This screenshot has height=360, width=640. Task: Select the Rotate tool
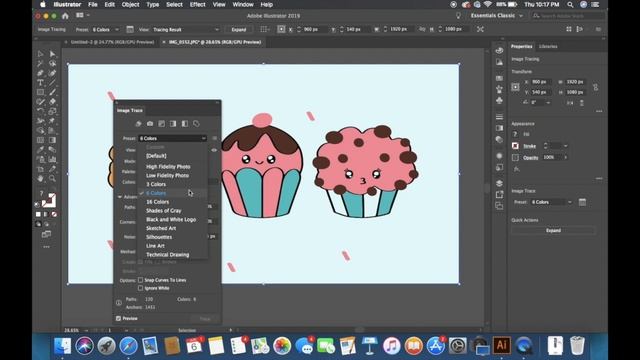[40, 111]
